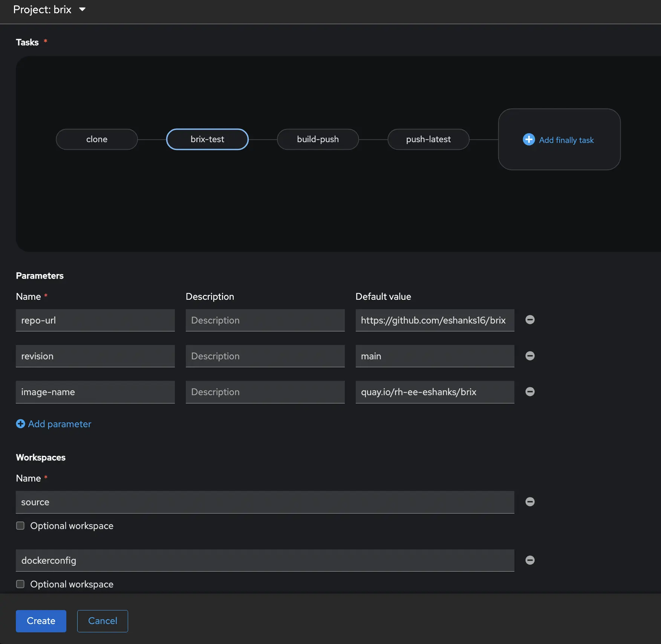This screenshot has height=644, width=661.
Task: Focus the image-name name field
Action: (x=95, y=392)
